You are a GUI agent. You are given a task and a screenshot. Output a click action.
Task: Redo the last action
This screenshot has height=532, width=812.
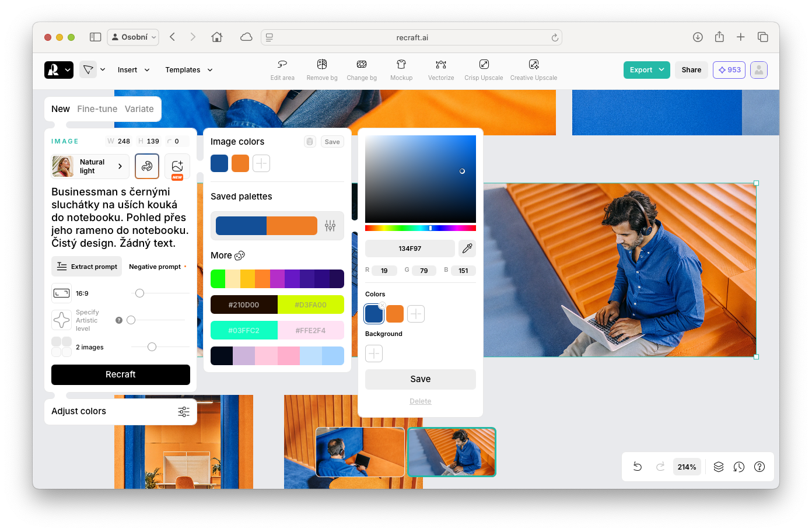click(660, 467)
